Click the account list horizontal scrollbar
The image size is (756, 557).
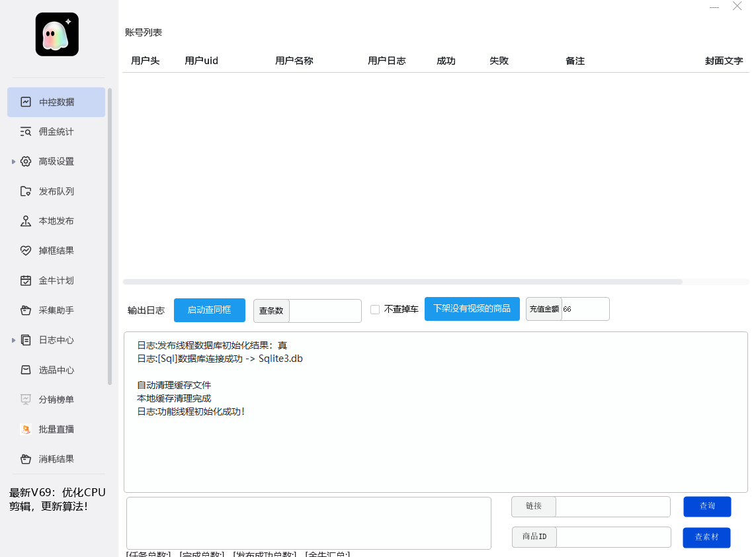click(403, 282)
